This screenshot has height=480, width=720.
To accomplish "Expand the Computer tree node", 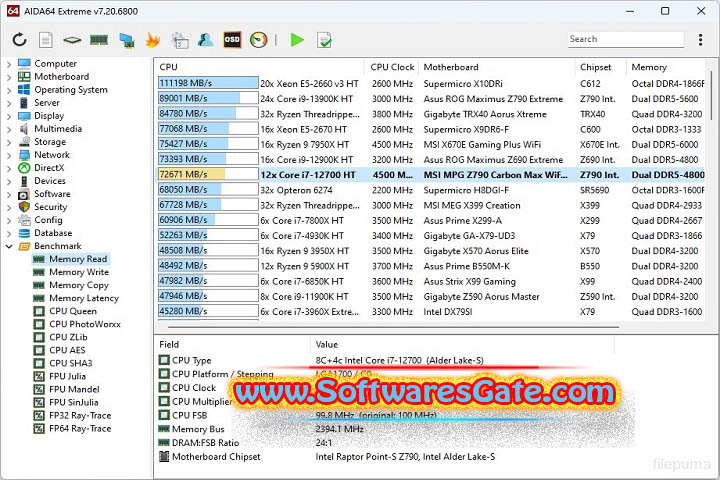I will (9, 64).
